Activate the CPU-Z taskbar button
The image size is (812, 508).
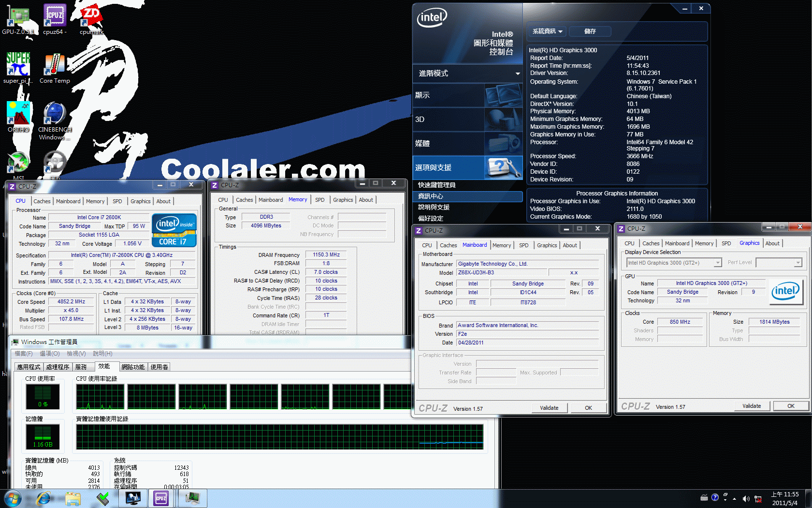click(x=161, y=498)
